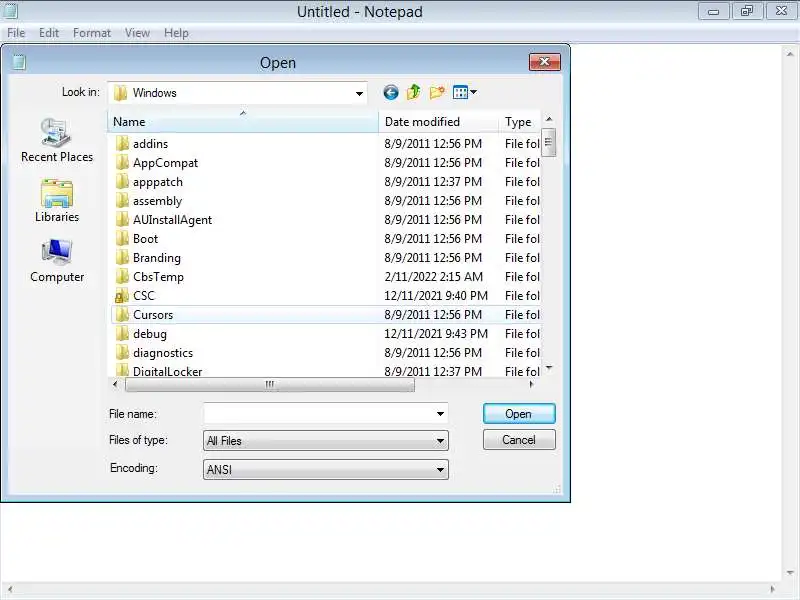Select the AppCompat folder icon

tap(122, 163)
